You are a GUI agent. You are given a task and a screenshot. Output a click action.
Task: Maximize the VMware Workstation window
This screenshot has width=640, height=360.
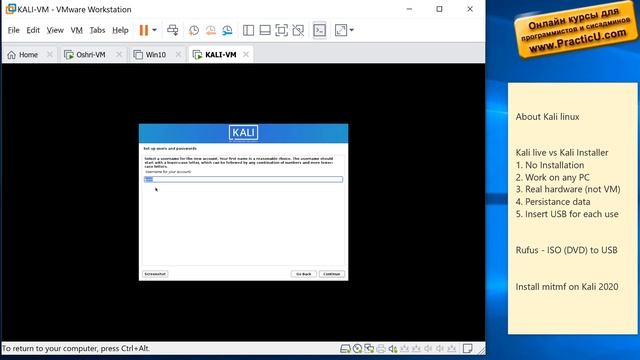[x=439, y=9]
